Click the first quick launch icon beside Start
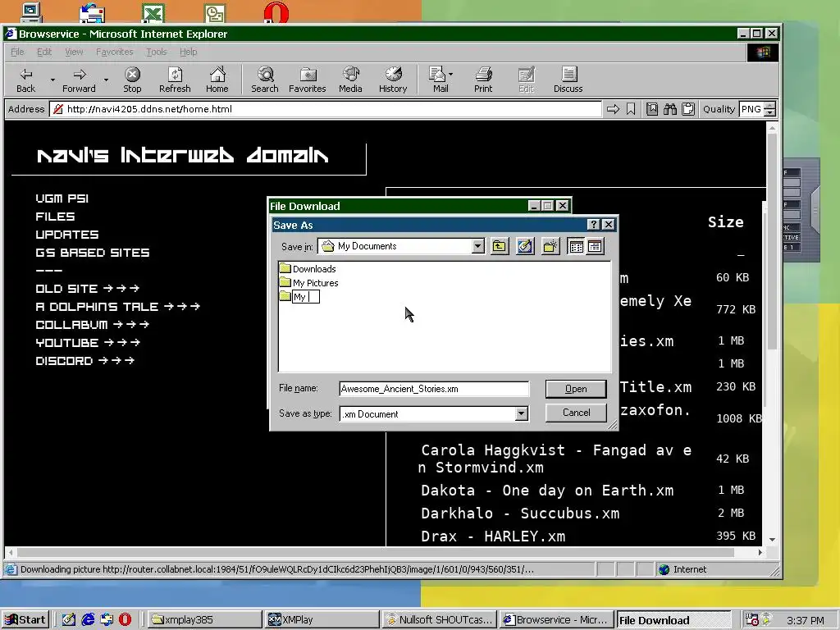The image size is (840, 630). 69,620
